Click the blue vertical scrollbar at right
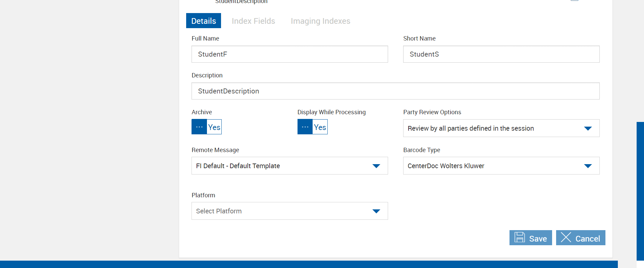644x268 pixels. [x=640, y=191]
